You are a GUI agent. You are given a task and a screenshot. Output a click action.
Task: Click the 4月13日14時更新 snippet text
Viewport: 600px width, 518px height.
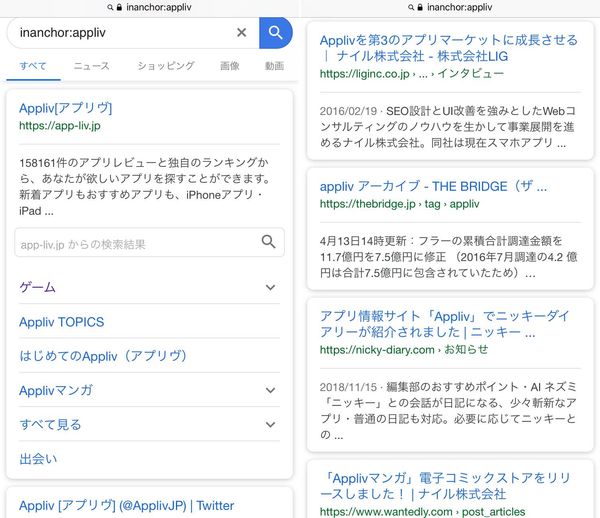click(448, 257)
